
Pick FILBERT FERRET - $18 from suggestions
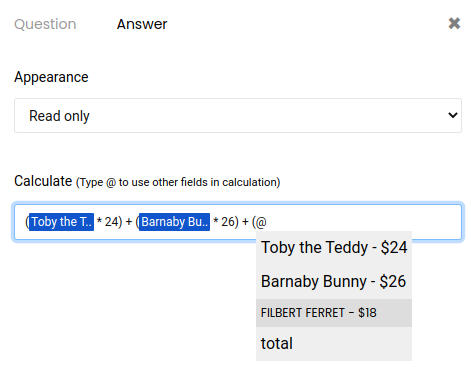(334, 313)
